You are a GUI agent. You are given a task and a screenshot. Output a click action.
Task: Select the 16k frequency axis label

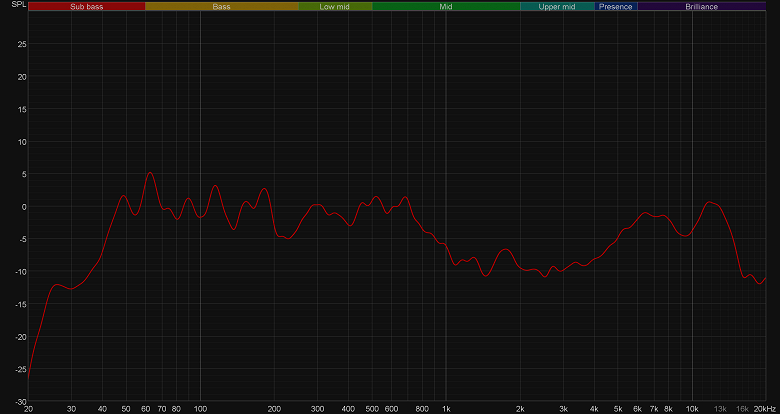pyautogui.click(x=742, y=409)
